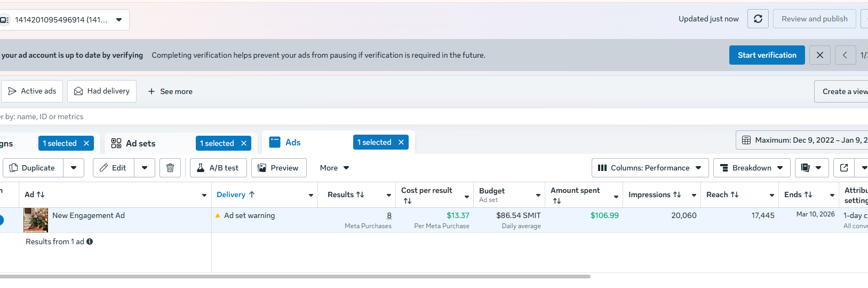Click the A/B test button
Image resolution: width=868 pixels, height=288 pixels.
[218, 168]
